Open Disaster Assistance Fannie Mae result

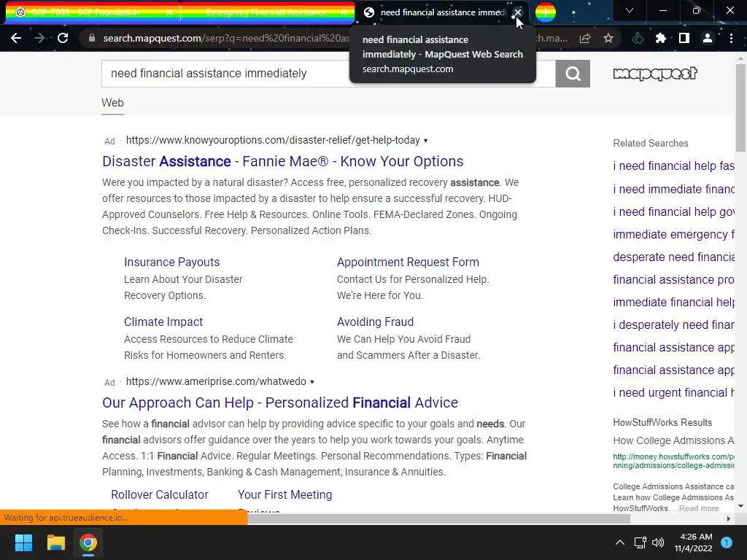coord(282,161)
